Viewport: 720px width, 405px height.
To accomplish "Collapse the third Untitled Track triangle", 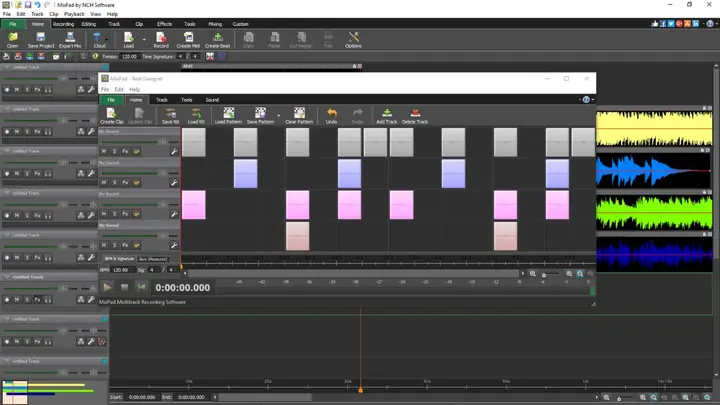I will click(x=7, y=151).
